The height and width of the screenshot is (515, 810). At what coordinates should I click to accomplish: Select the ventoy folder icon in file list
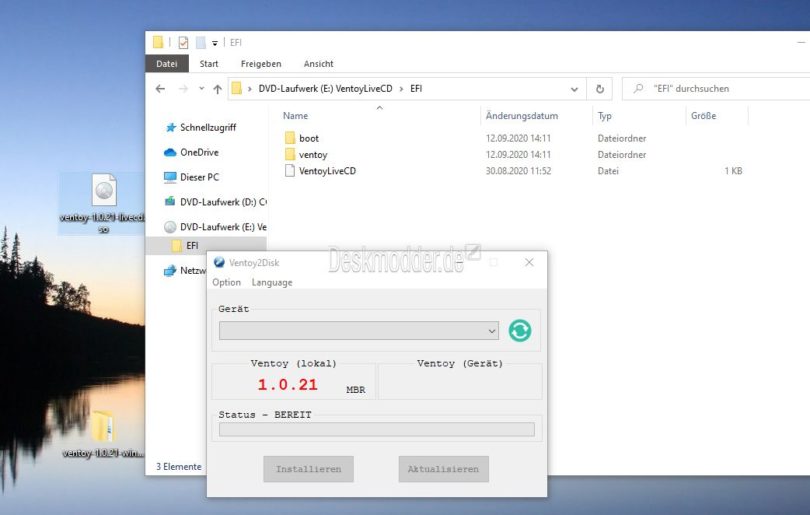click(x=290, y=154)
